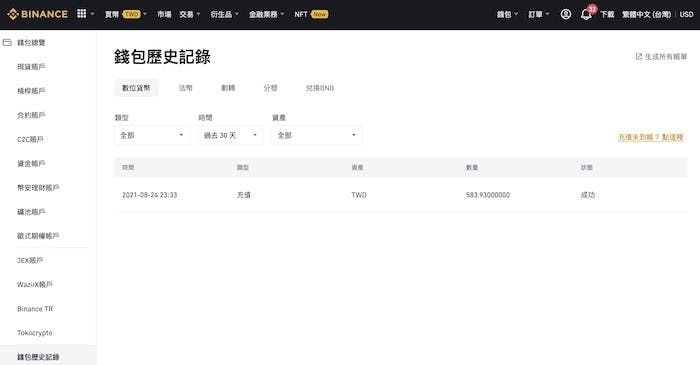Click the 583.93000000 amount cell
This screenshot has height=365, width=700.
488,195
